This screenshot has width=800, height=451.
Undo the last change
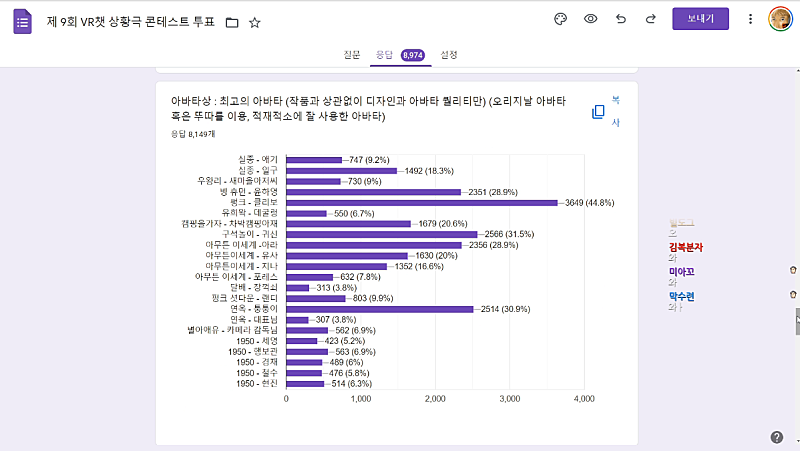[620, 19]
